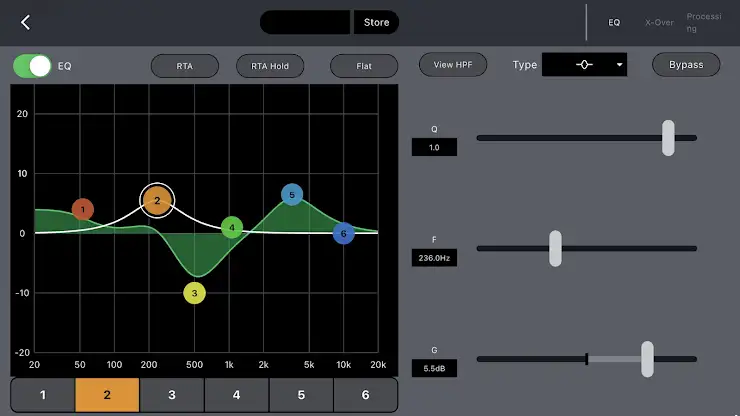The image size is (740, 416).
Task: Select green EQ node 4 on graph
Action: coord(232,228)
